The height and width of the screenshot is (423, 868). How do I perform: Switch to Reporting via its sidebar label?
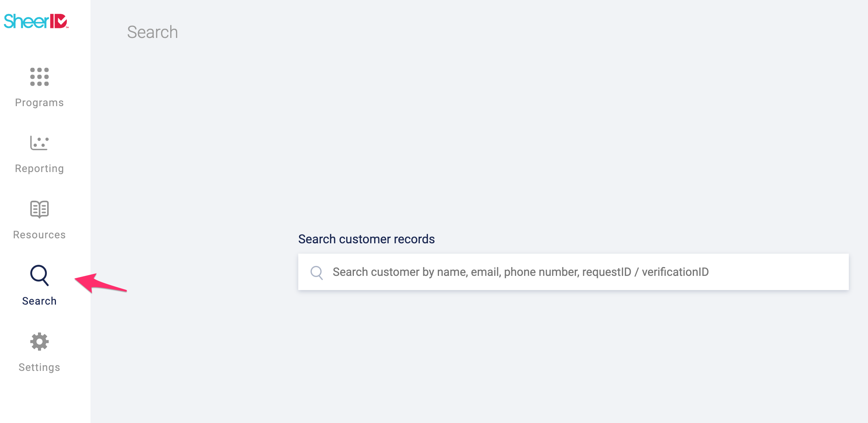(39, 169)
